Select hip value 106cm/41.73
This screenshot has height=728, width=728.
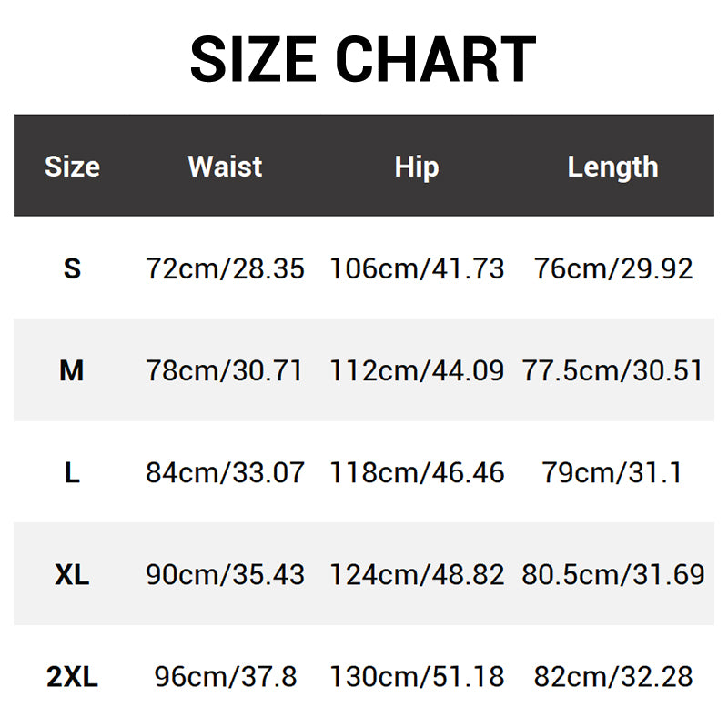click(417, 268)
